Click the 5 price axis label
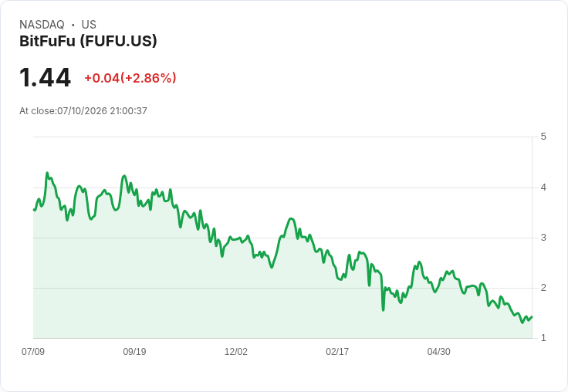This screenshot has height=392, width=568. point(543,137)
